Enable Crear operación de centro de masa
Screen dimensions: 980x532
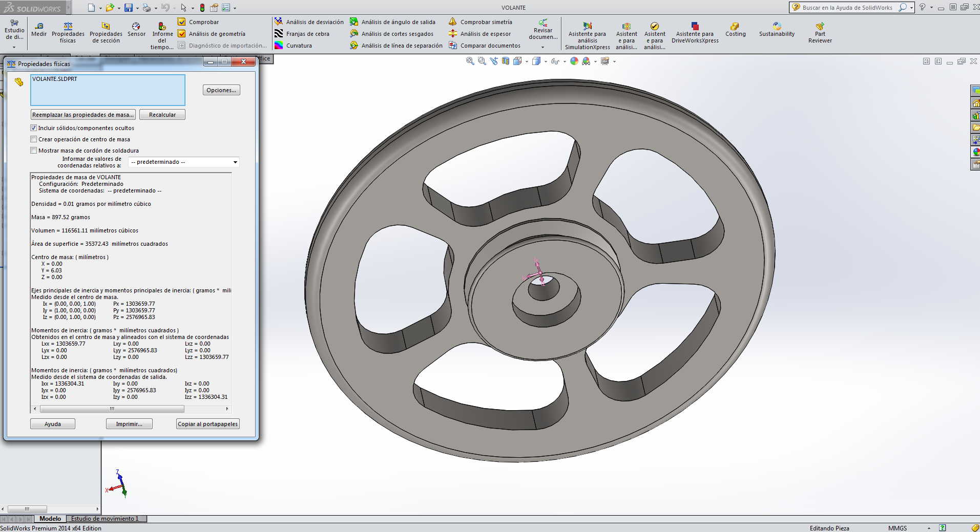[34, 139]
